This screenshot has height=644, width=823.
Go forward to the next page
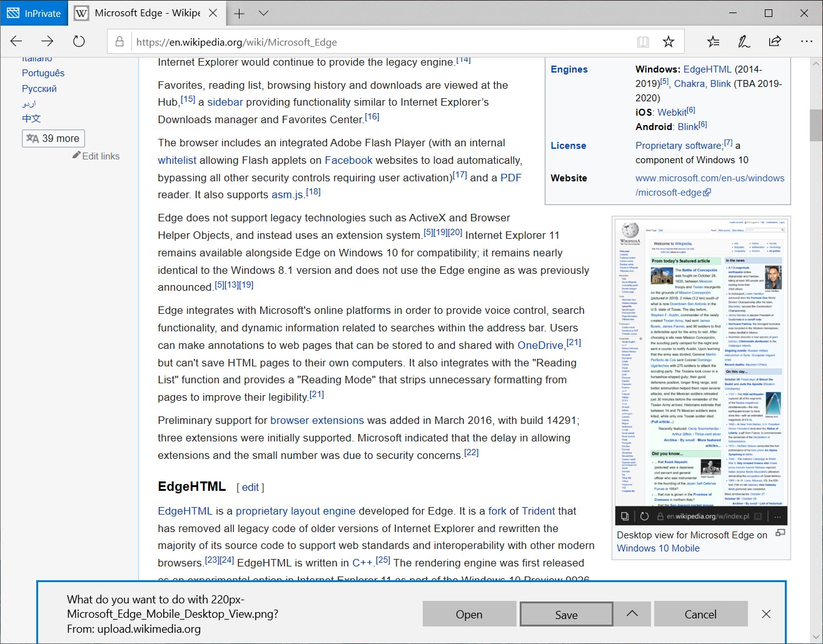pos(48,42)
